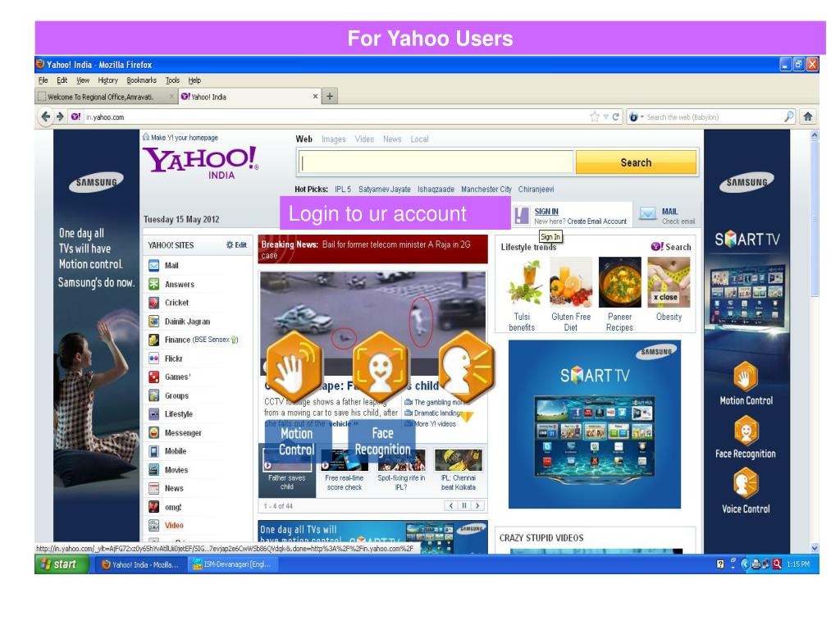Open Finance icon in Yahoo Sites
Image resolution: width=840 pixels, height=630 pixels.
point(153,340)
